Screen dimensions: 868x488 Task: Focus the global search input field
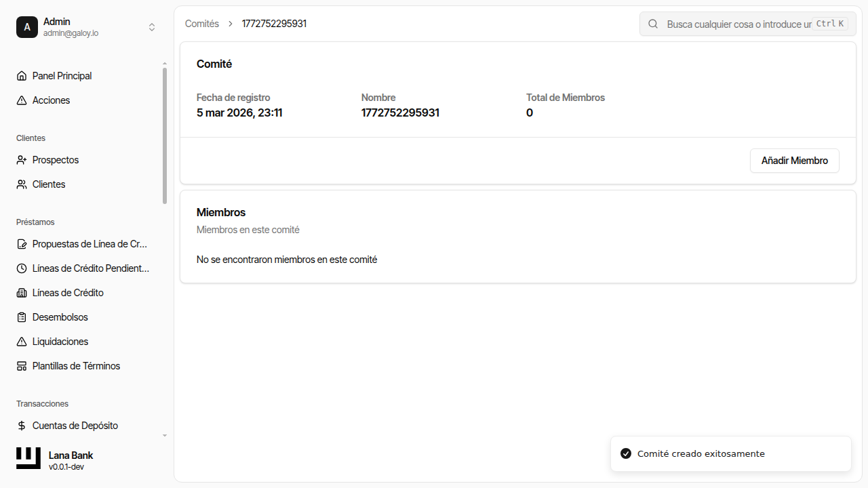tap(738, 24)
